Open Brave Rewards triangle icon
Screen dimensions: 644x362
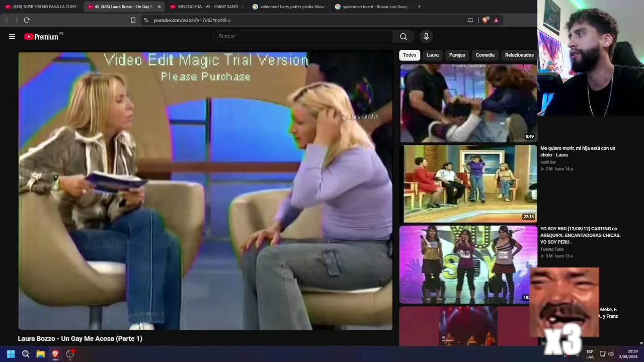(x=496, y=20)
